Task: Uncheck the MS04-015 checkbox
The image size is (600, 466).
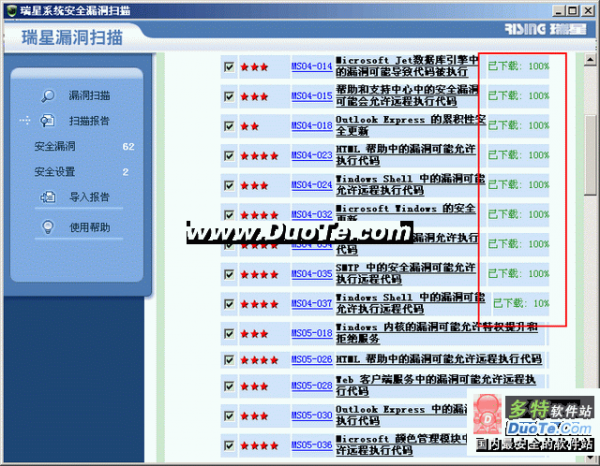Action: coord(229,96)
